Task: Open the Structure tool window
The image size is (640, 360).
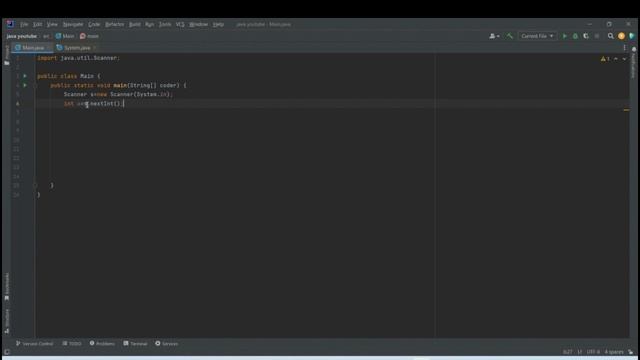Action: [x=7, y=321]
